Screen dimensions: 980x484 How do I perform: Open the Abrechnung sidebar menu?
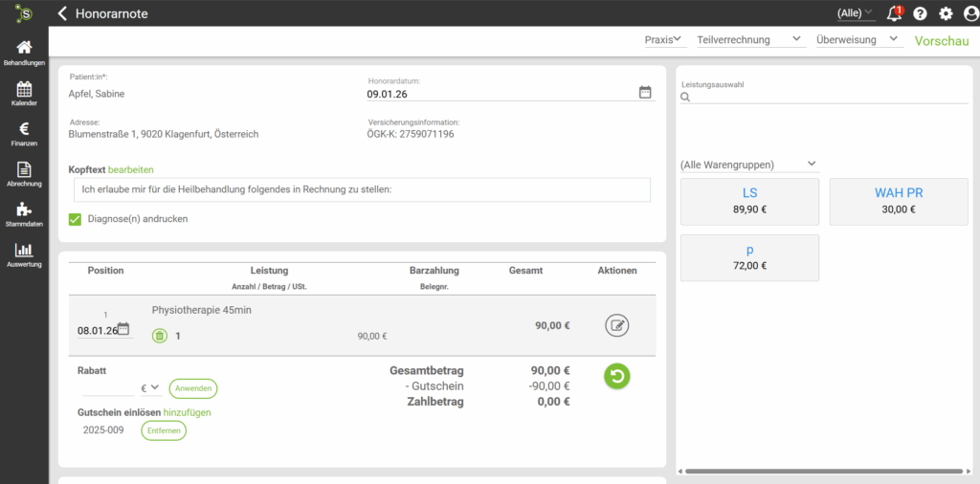24,173
